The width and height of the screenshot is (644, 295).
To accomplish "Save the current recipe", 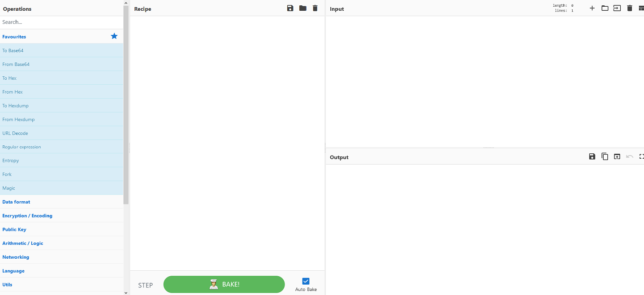I will coord(290,8).
